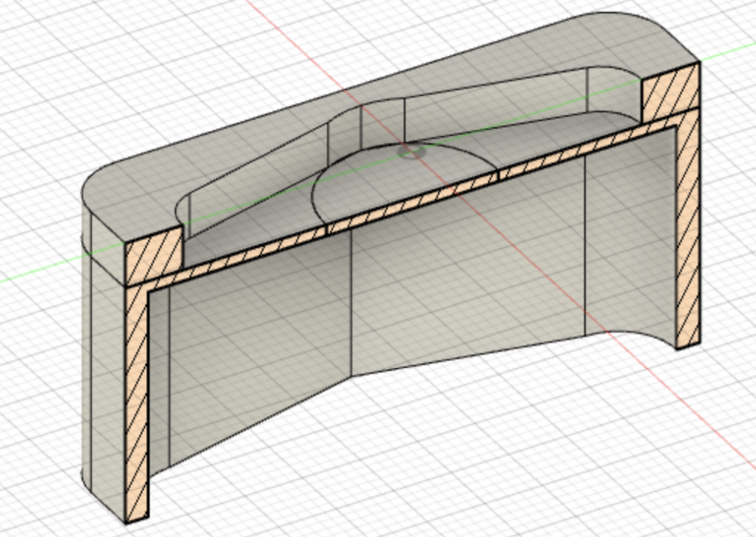This screenshot has width=756, height=537.
Task: Select the tall left hatched section wall
Action: coord(136,405)
